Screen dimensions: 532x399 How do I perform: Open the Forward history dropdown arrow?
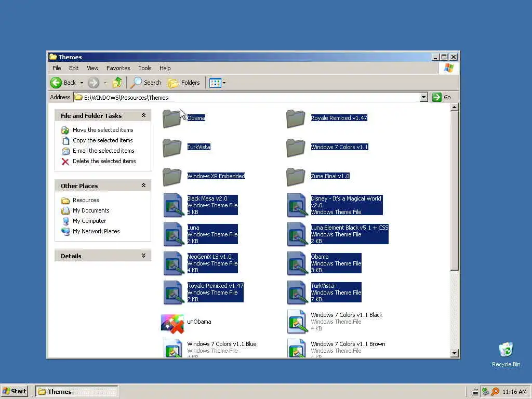click(105, 83)
